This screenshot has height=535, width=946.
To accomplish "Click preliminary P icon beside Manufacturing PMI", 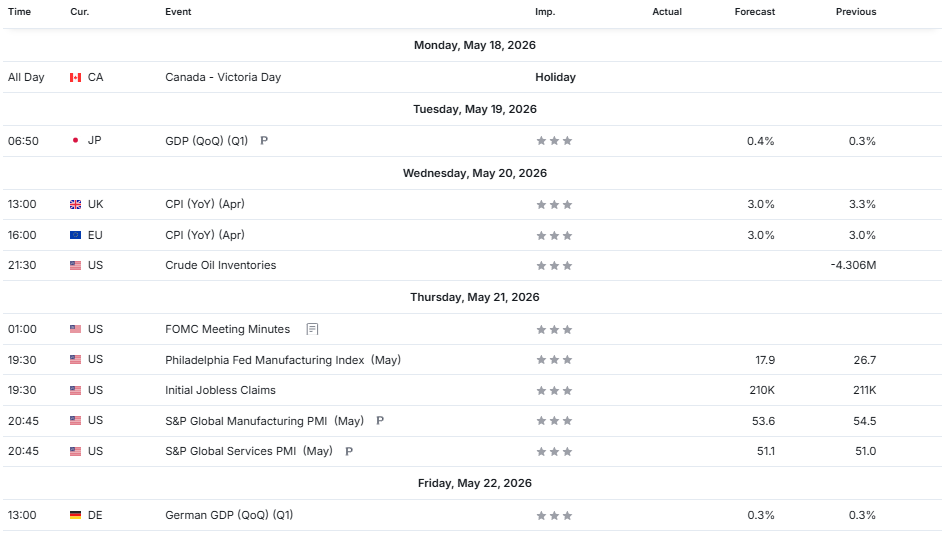I will tap(379, 420).
